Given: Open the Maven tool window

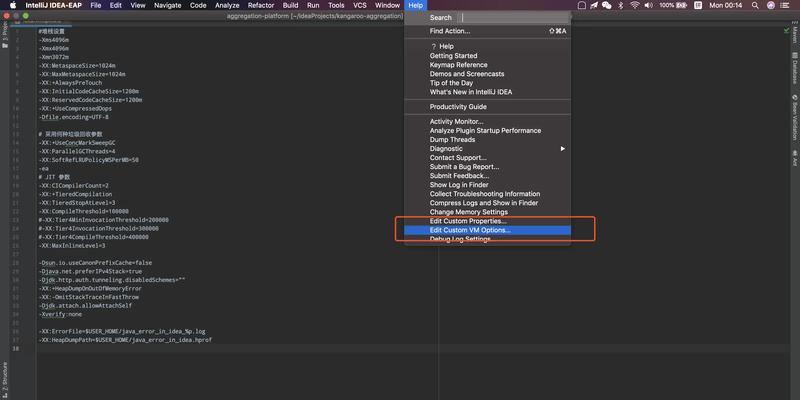Looking at the screenshot, I should [x=795, y=34].
